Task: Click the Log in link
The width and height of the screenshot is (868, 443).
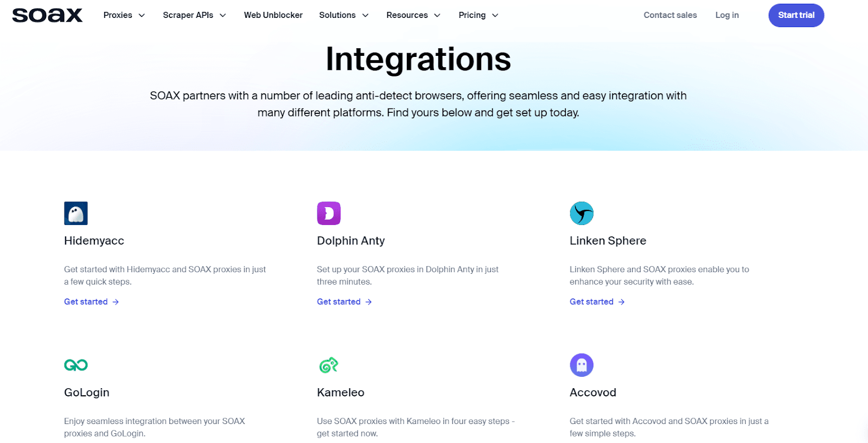Action: tap(727, 15)
